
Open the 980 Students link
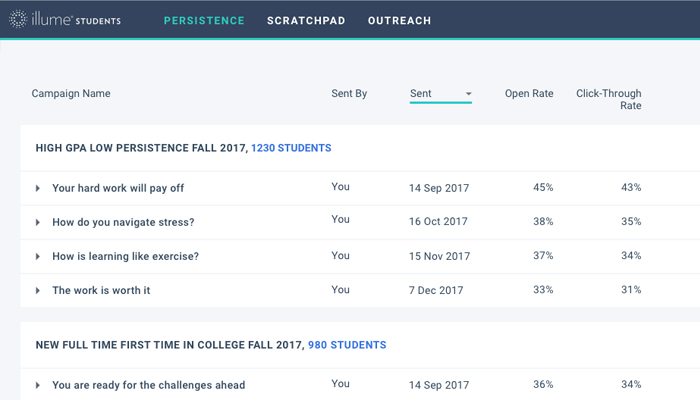pyautogui.click(x=347, y=345)
